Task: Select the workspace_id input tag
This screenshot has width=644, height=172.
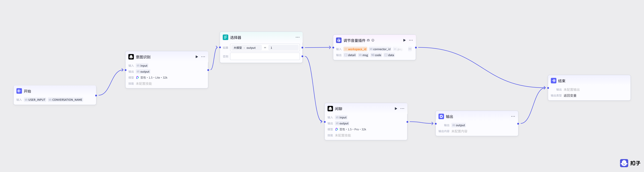Action: click(355, 49)
